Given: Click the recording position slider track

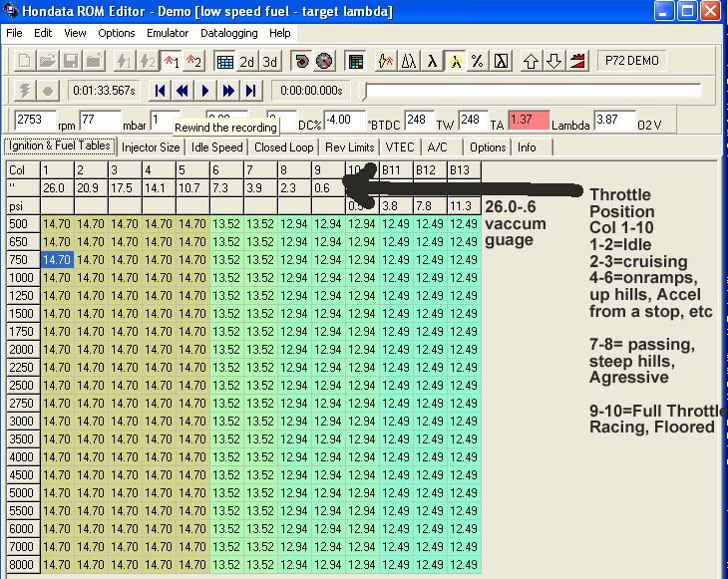Looking at the screenshot, I should (533, 91).
